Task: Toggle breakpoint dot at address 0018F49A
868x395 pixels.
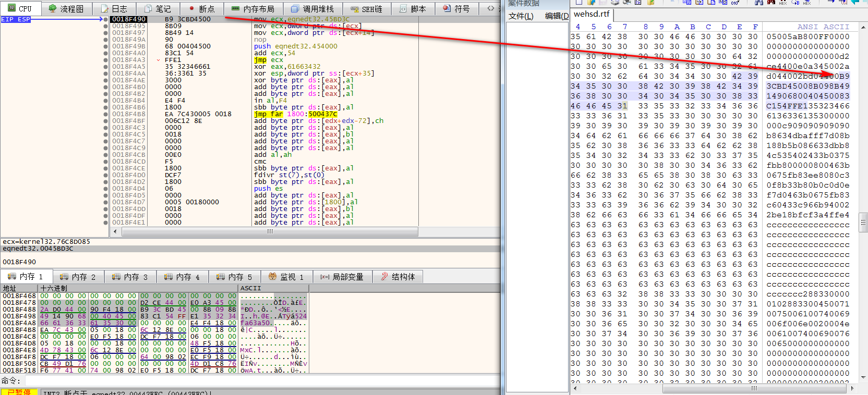Action: pyautogui.click(x=106, y=40)
